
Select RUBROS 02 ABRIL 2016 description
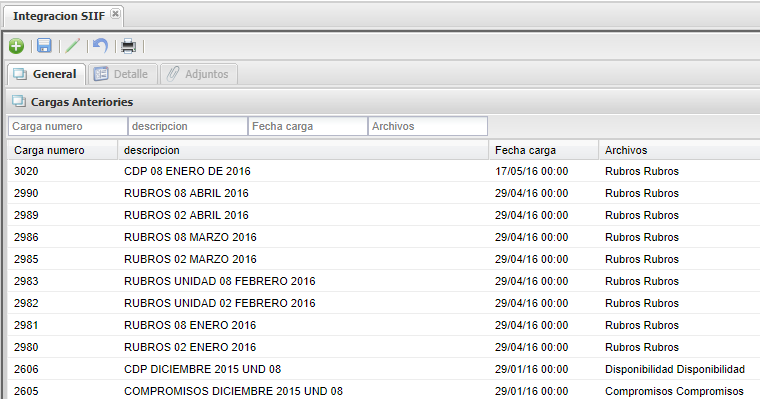tap(186, 215)
